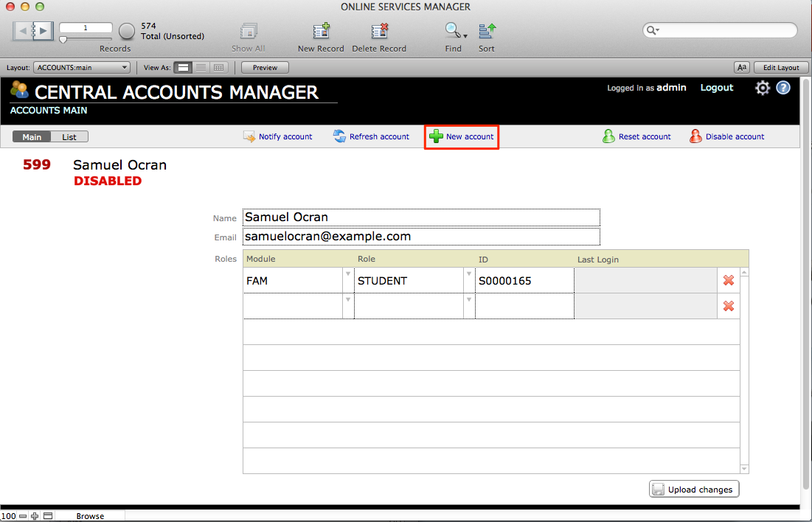Open the Find magnifier tool
This screenshot has height=522, width=812.
[x=452, y=32]
